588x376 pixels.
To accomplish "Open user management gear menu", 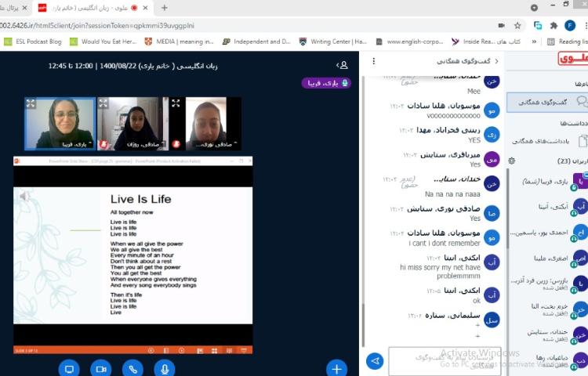I will pyautogui.click(x=511, y=161).
